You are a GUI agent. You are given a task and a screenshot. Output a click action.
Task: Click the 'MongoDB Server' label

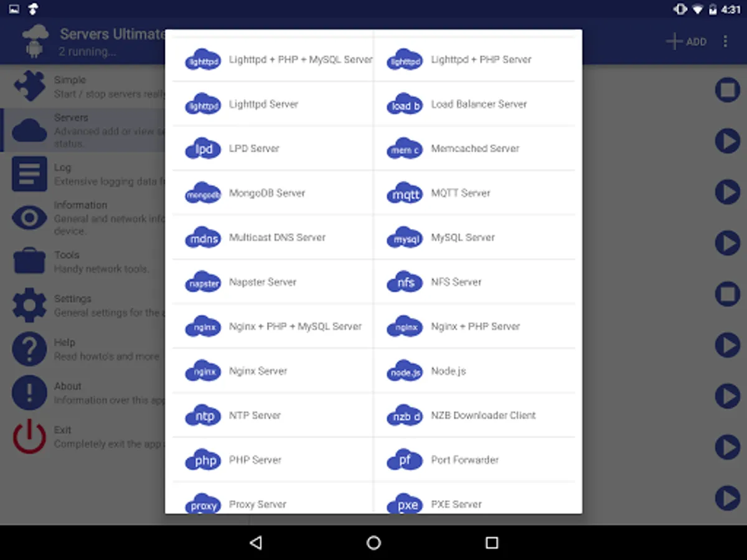coord(267,193)
